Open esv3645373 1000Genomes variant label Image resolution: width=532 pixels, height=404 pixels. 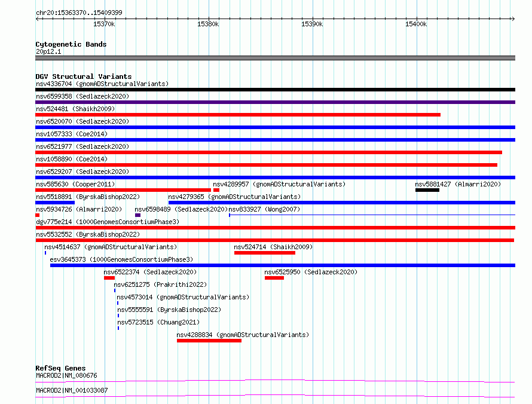click(x=121, y=259)
